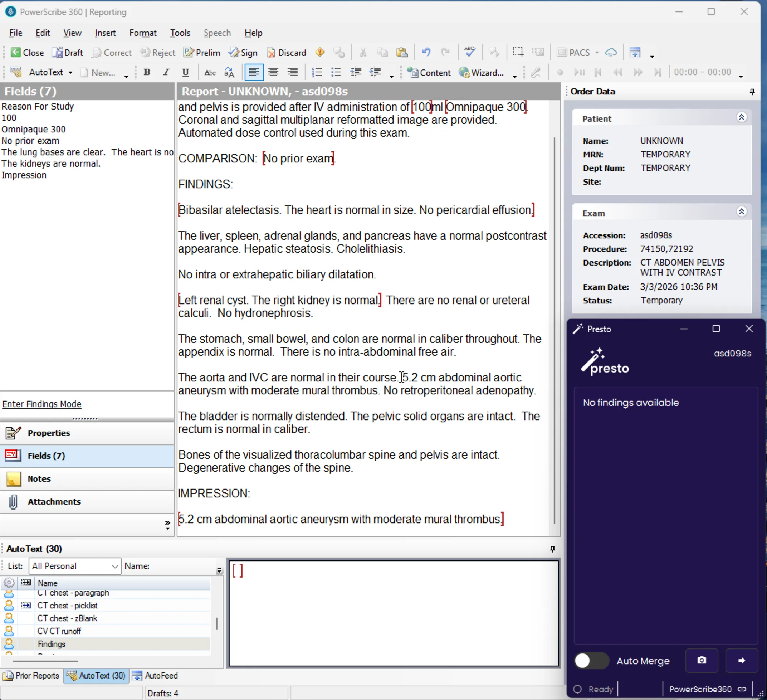This screenshot has height=700, width=767.
Task: Open the Speech menu
Action: (x=217, y=33)
